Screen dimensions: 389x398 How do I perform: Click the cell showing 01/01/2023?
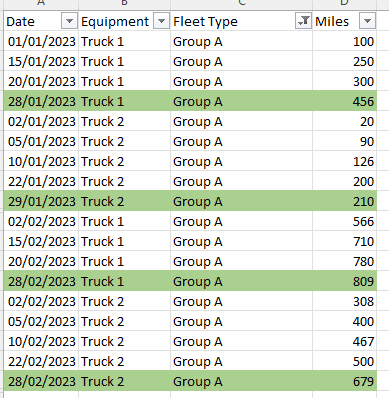(41, 41)
